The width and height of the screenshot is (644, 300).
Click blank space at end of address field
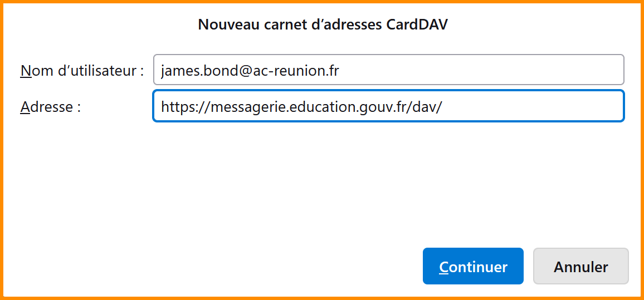point(535,106)
